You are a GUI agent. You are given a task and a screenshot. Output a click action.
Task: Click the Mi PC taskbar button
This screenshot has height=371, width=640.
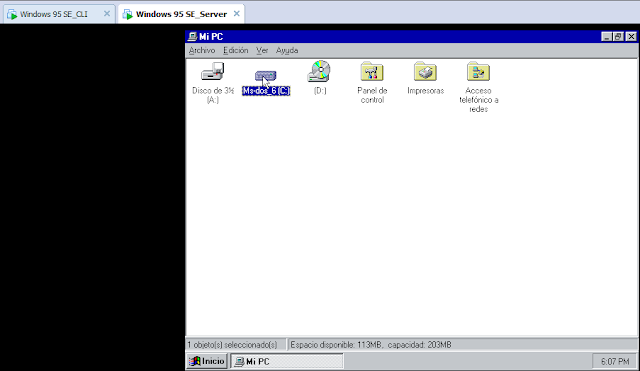[x=287, y=362]
